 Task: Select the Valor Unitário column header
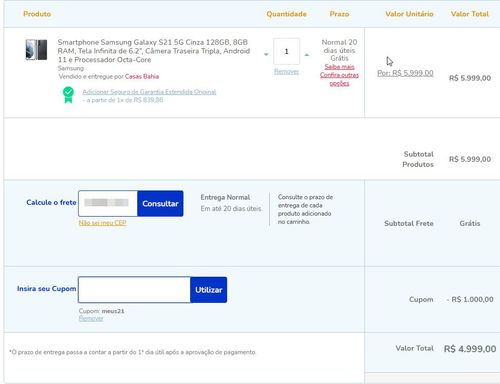[409, 14]
